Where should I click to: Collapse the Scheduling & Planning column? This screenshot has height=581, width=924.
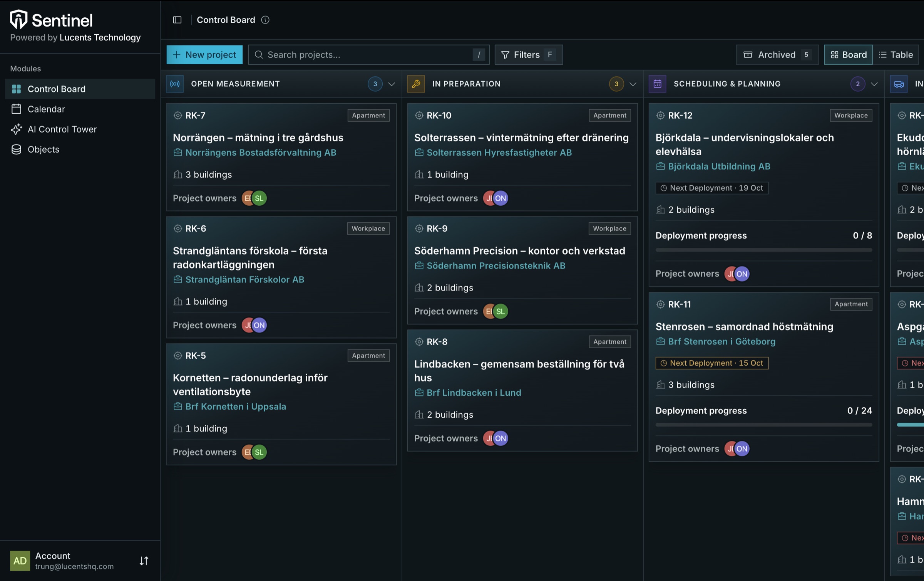pos(874,84)
